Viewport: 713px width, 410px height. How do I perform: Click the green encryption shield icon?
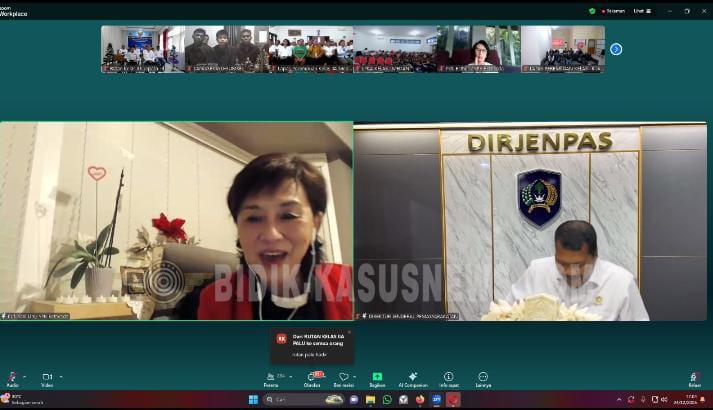[592, 11]
